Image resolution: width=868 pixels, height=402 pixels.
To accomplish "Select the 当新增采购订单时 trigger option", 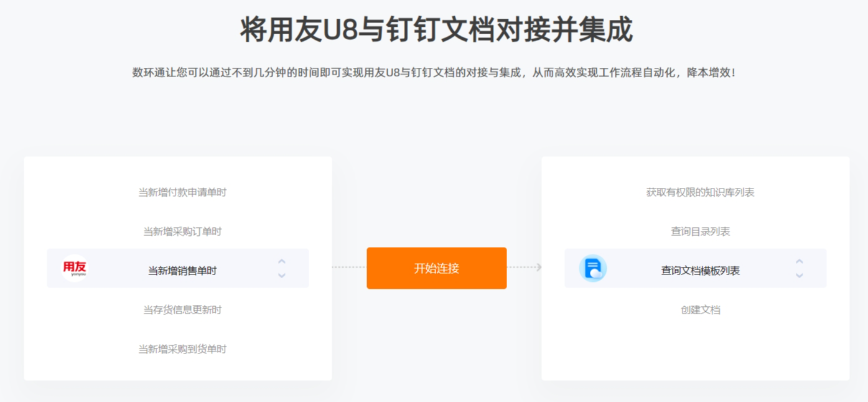I will coord(182,231).
